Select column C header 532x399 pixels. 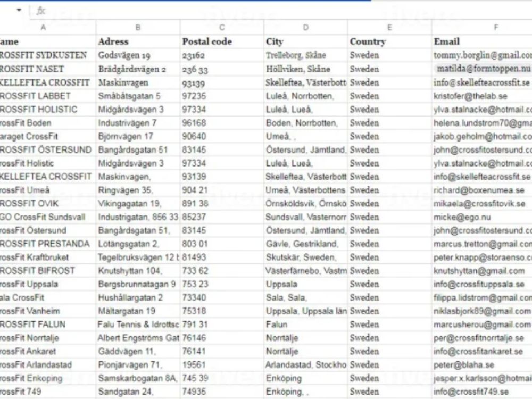pos(222,28)
